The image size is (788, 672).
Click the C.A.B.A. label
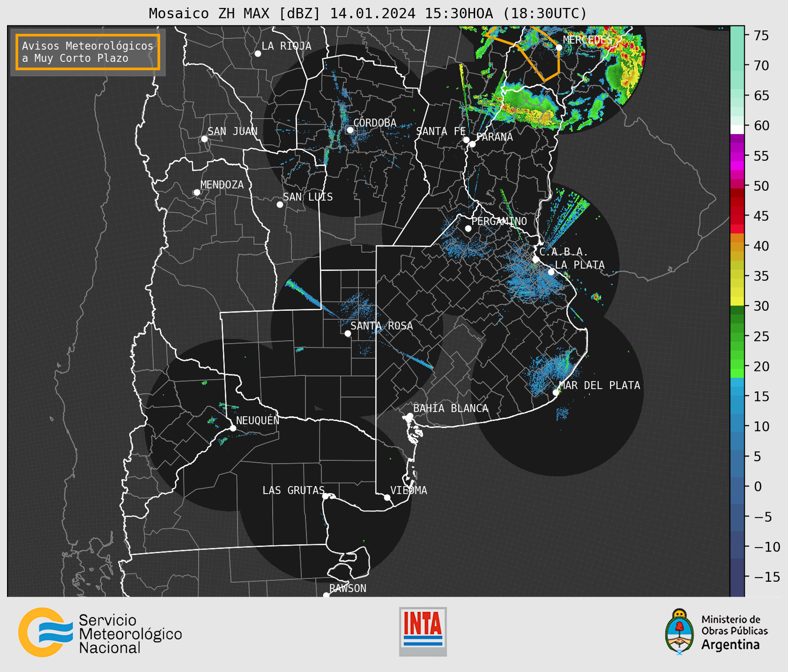564,252
